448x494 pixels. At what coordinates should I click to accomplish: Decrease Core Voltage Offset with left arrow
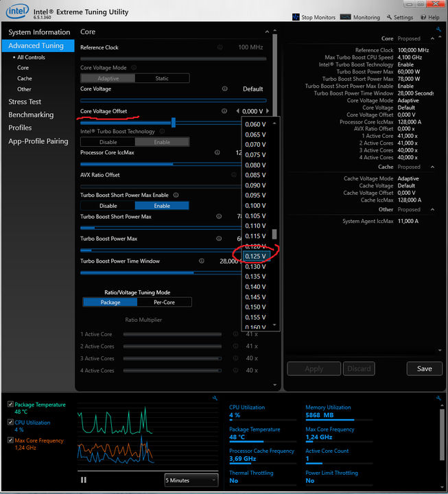238,111
